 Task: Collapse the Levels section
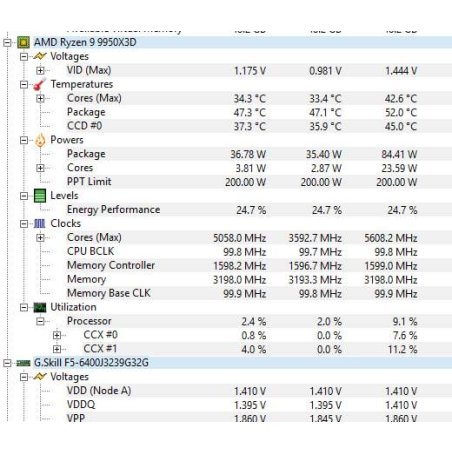point(24,196)
